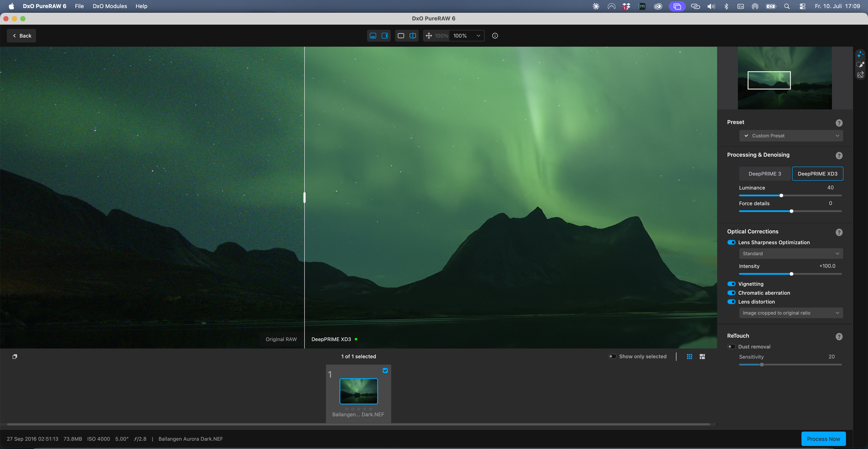868x449 pixels.
Task: Click the image export icon in sidebar
Action: (860, 75)
